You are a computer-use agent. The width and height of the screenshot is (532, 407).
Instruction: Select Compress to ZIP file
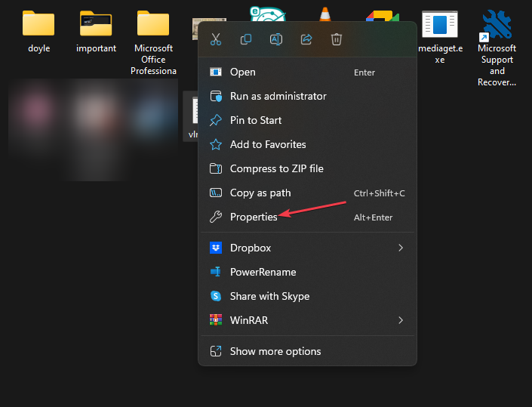click(307, 168)
